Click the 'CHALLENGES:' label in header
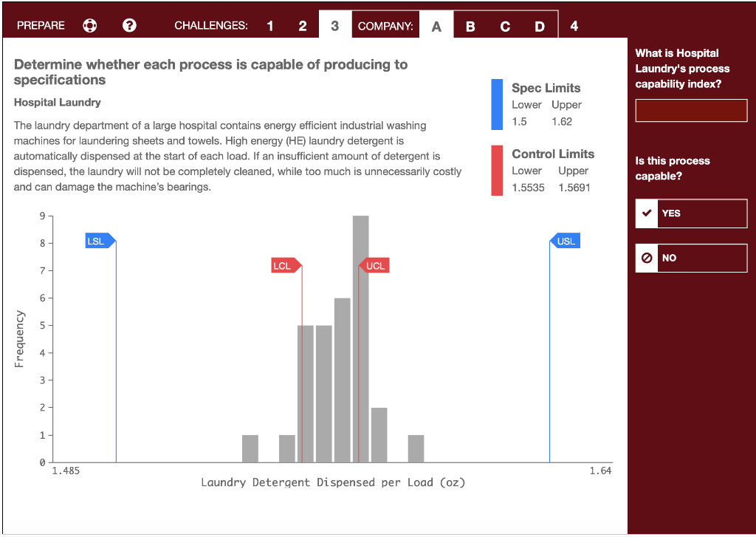 (211, 26)
